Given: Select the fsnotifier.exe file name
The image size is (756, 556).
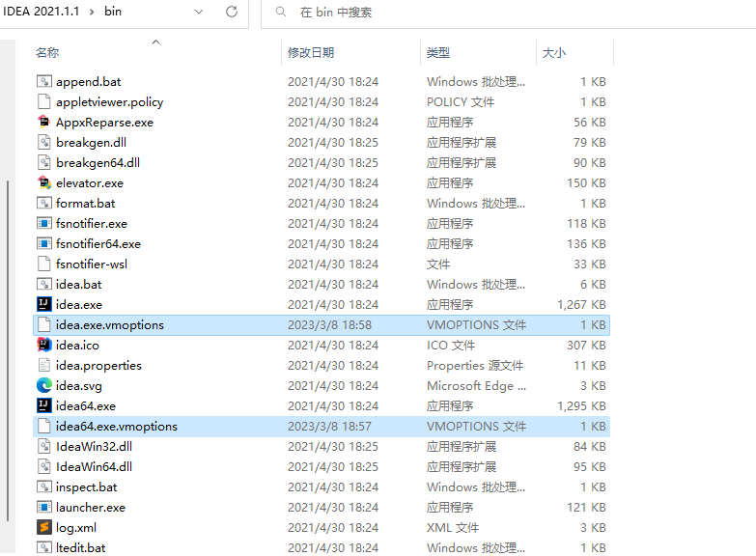Looking at the screenshot, I should (92, 224).
